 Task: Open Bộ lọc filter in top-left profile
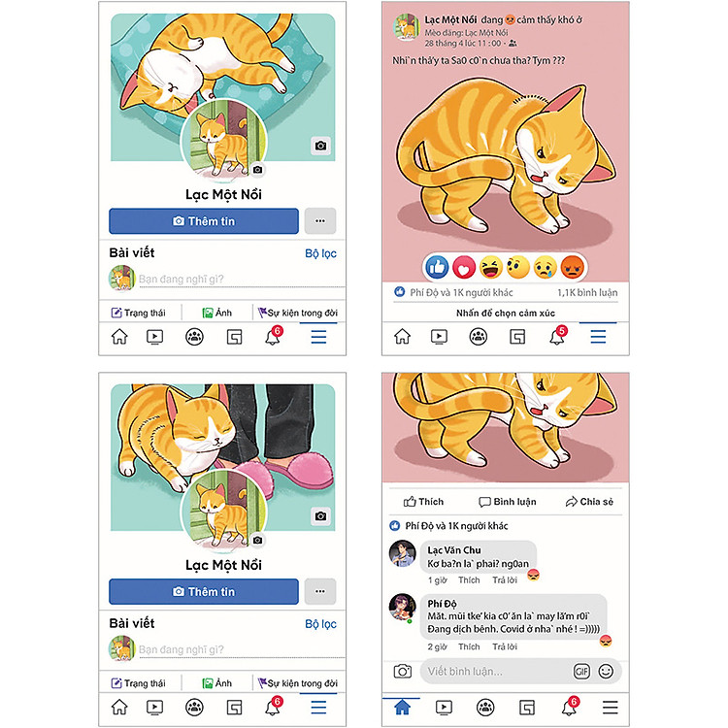321,253
